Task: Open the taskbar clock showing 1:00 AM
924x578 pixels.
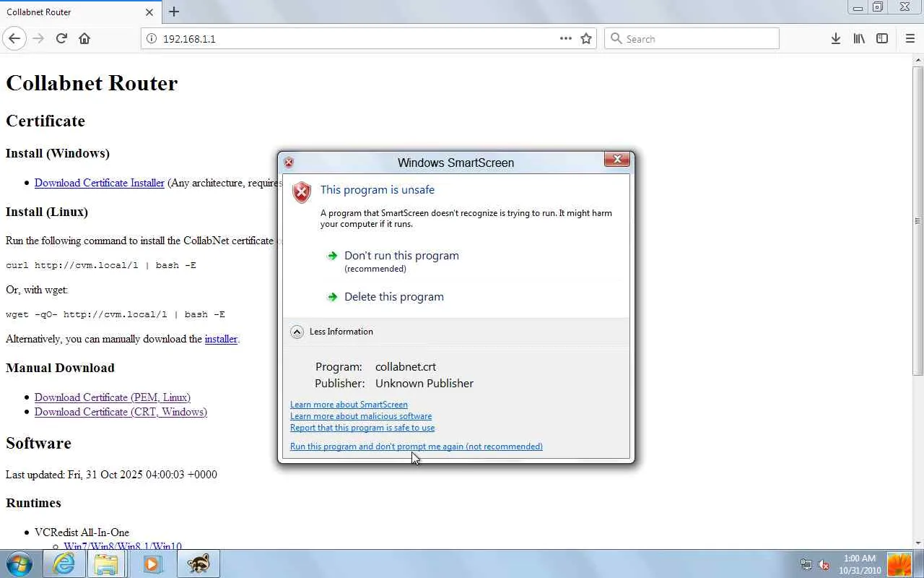Action: pyautogui.click(x=858, y=564)
